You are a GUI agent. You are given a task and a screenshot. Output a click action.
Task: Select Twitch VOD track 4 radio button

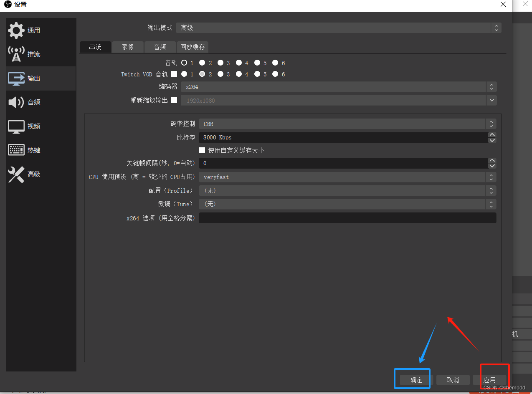point(239,74)
